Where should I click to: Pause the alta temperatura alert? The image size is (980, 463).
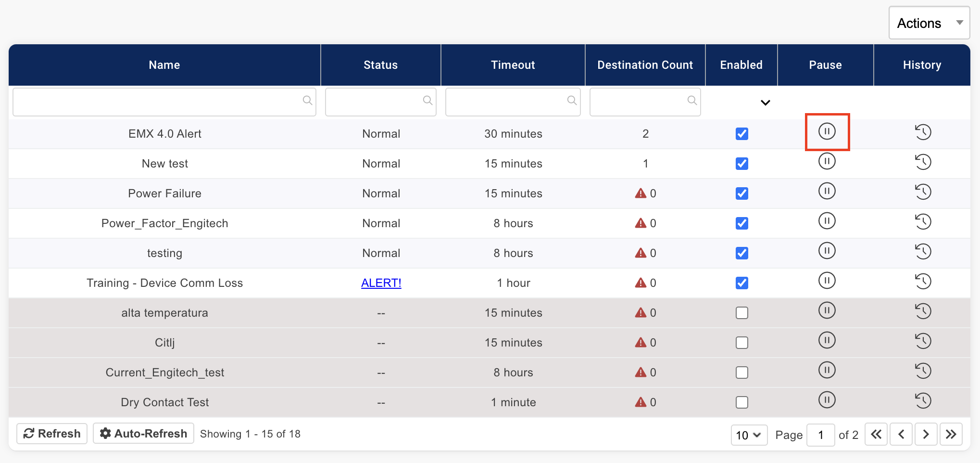tap(827, 310)
